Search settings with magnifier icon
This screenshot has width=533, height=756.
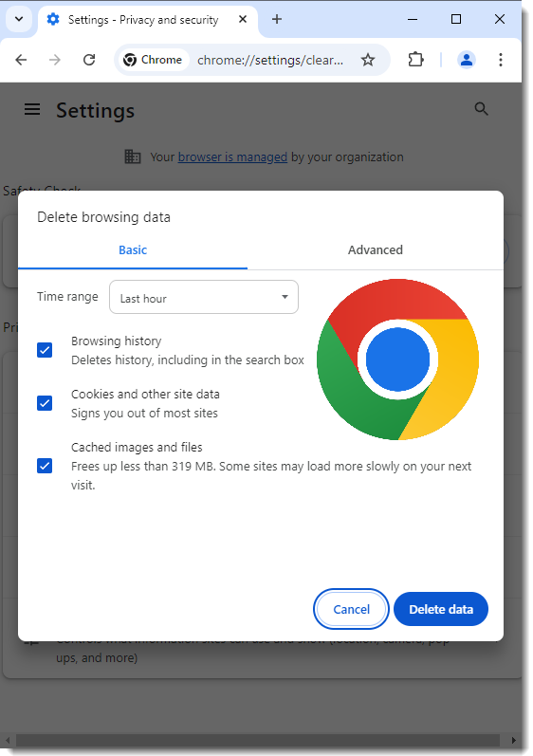(x=481, y=109)
